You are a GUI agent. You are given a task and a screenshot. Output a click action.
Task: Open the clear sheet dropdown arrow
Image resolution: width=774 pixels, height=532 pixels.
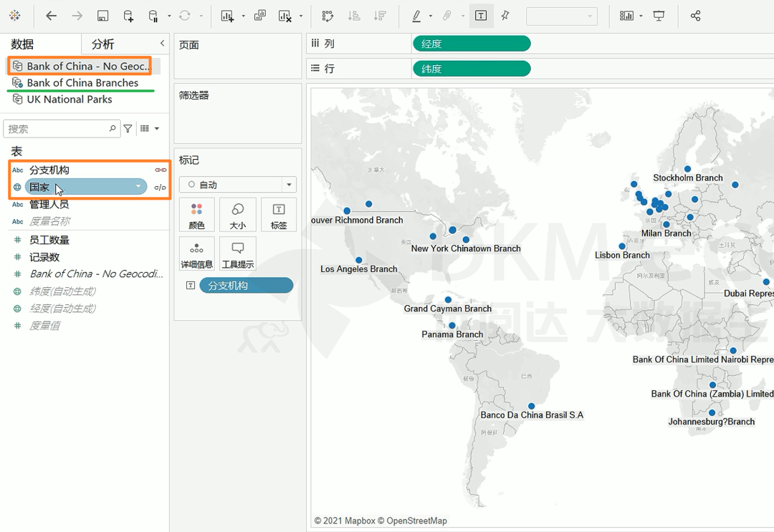[300, 16]
